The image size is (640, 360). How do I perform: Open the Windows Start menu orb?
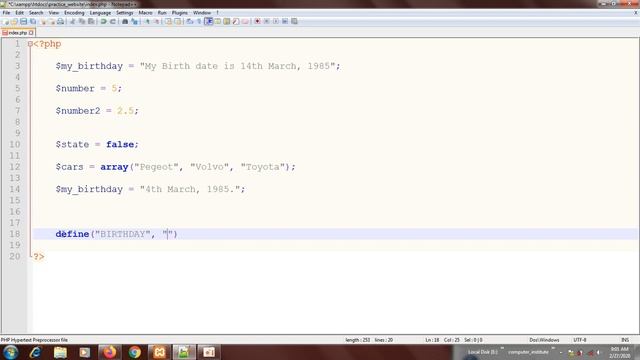(x=11, y=352)
